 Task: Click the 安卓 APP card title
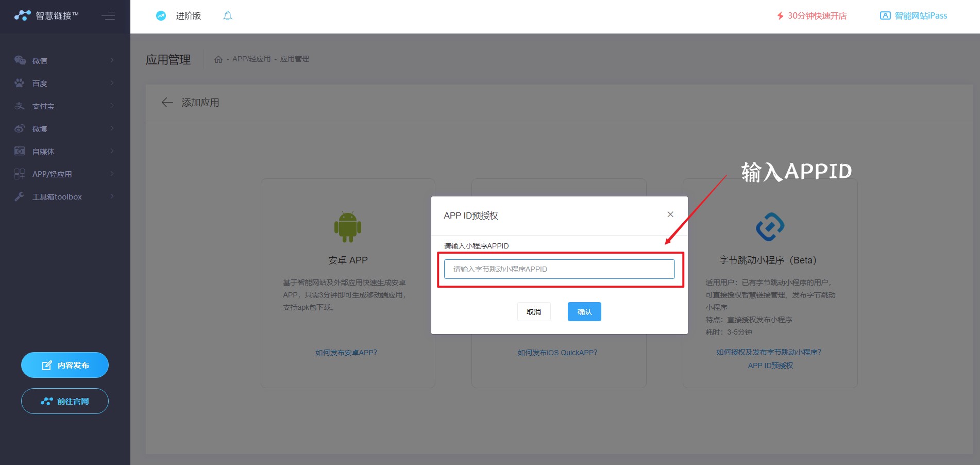[x=348, y=260]
